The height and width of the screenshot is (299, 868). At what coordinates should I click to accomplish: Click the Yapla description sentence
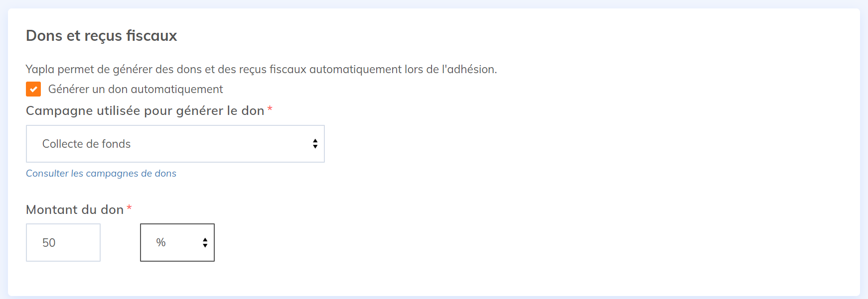(x=261, y=70)
